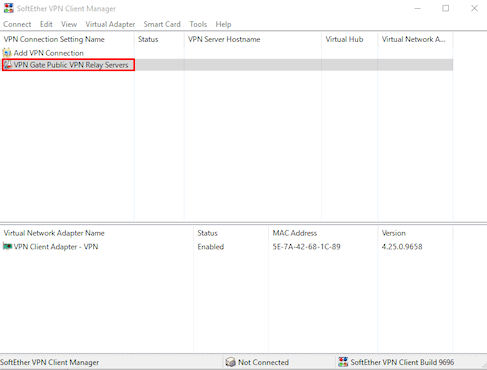Maximize the SoftEther VPN Client Manager window

click(x=446, y=8)
